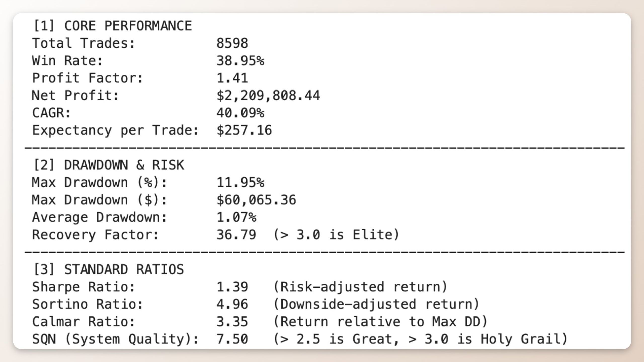Select the Average Drawdown value 1.07%
This screenshot has width=644, height=362.
pyautogui.click(x=236, y=217)
